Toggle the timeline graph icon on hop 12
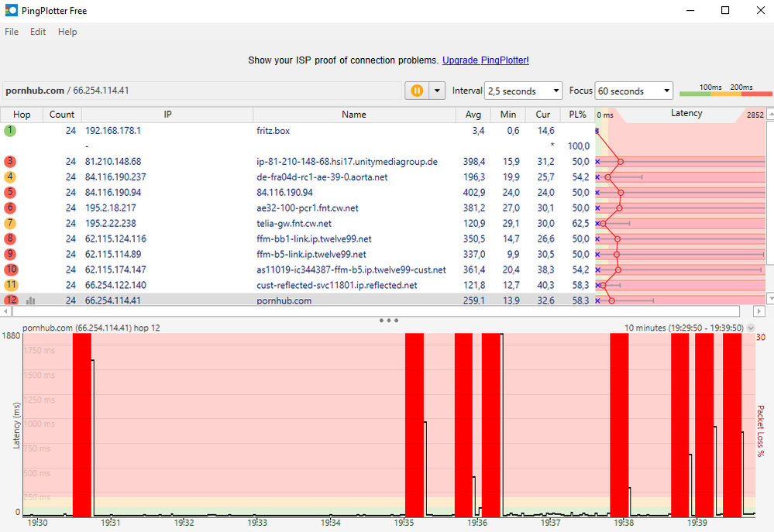 (x=31, y=300)
